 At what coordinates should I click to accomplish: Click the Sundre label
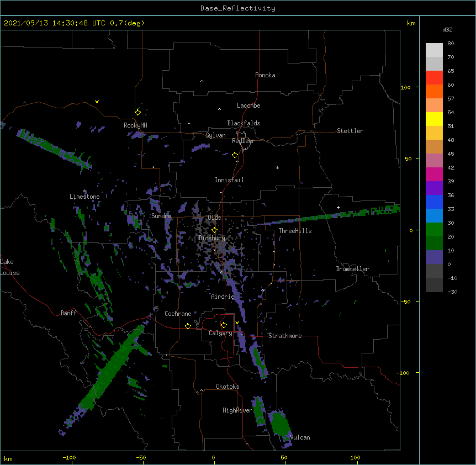pos(161,216)
